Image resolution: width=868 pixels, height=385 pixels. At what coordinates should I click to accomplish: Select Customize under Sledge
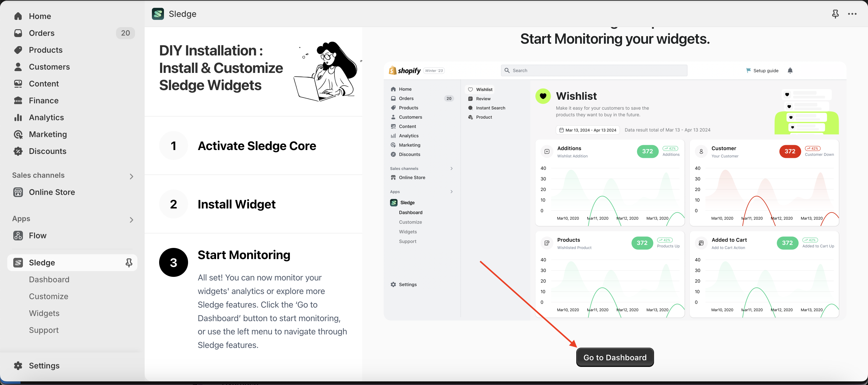coord(49,296)
